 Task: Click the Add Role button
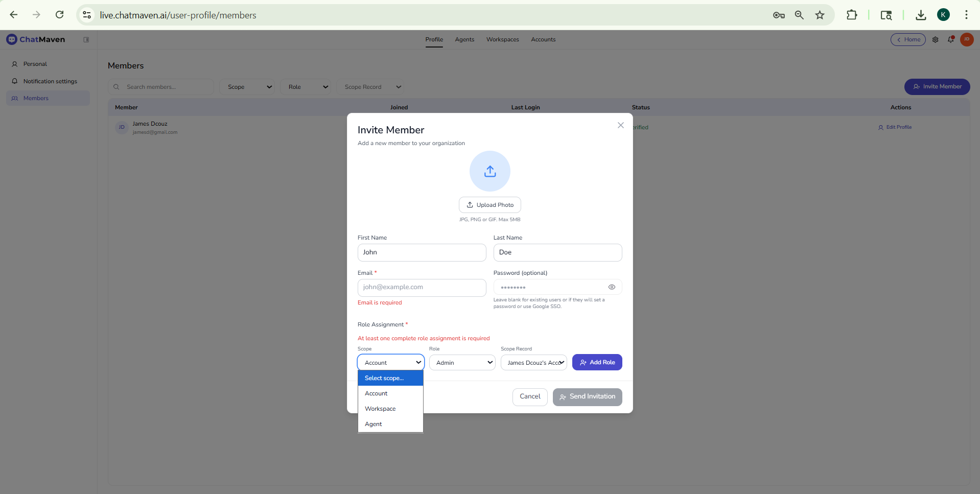coord(597,362)
